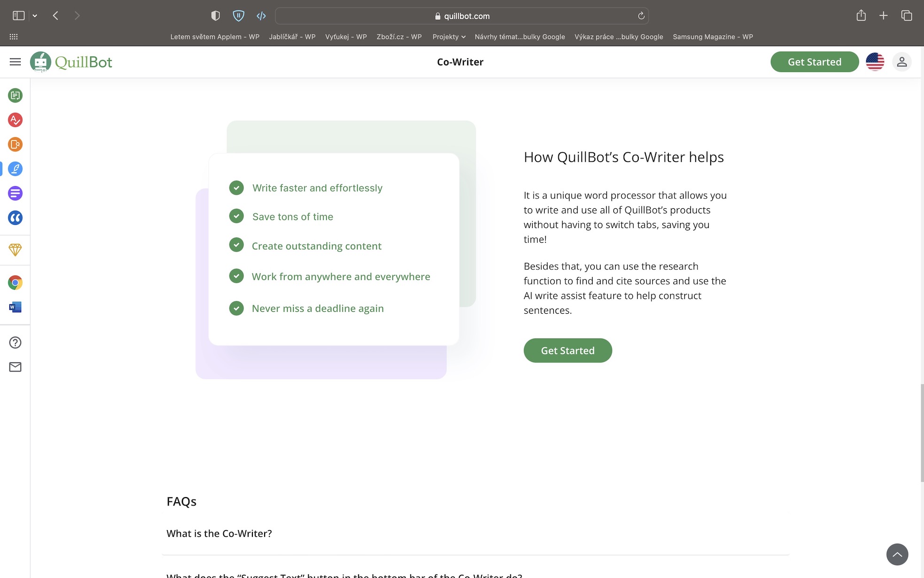Open the Plagiarism Checker sidebar icon

click(x=15, y=144)
